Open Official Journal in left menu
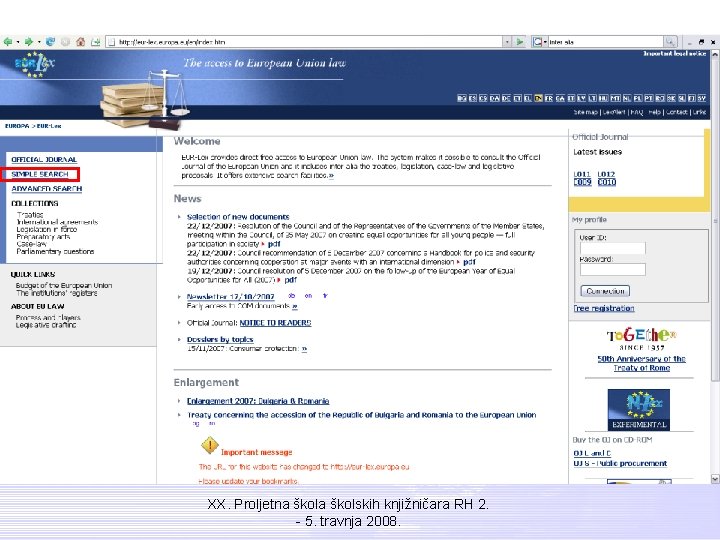Screen dimensions: 720x540 44,159
